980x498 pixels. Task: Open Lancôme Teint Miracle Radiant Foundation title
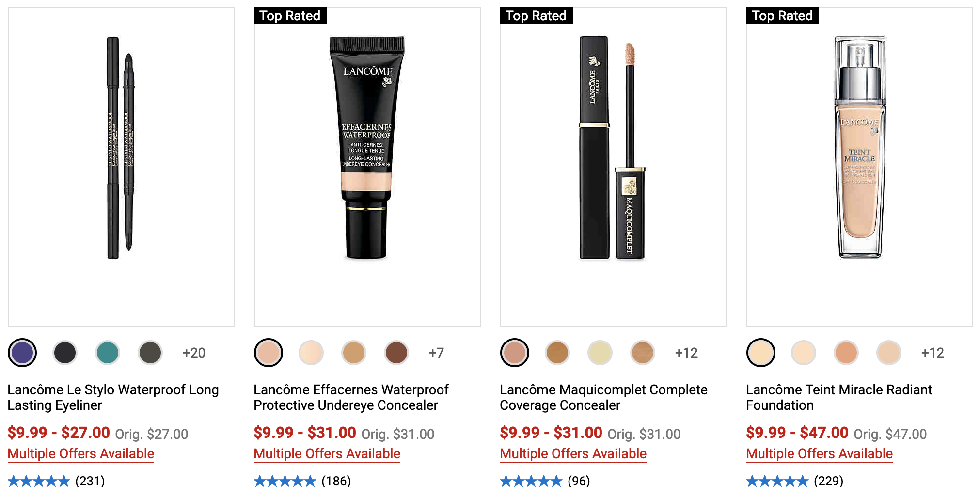[839, 397]
